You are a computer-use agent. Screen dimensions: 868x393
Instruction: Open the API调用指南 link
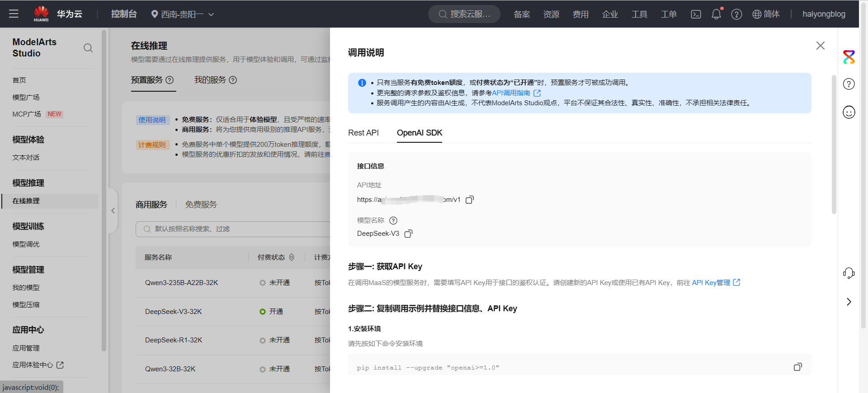coord(511,93)
